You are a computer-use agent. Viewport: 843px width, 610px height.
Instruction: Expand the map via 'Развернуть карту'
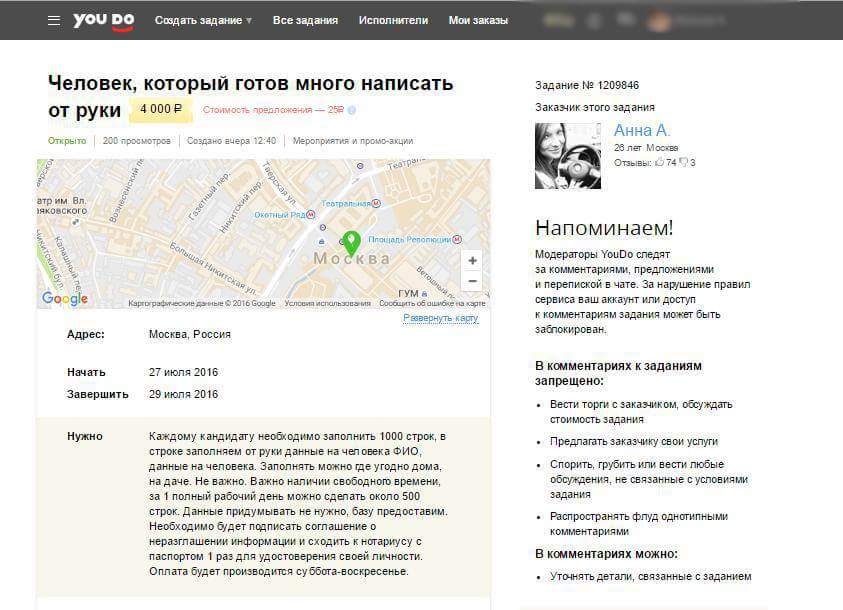440,318
